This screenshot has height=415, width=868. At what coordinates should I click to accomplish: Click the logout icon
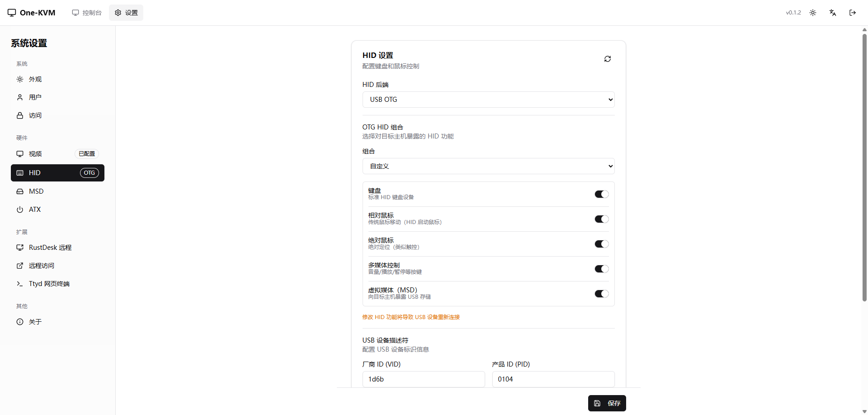[x=852, y=13]
